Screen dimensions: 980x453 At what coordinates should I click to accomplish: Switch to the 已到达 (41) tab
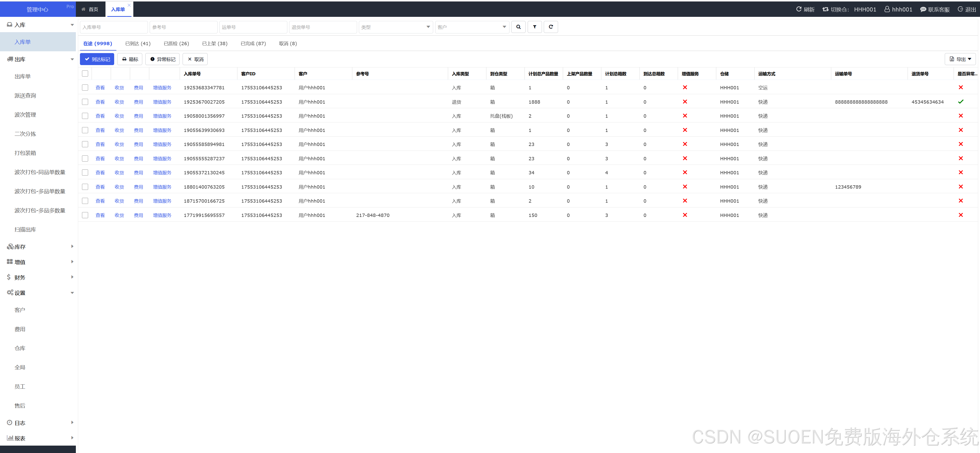[138, 43]
